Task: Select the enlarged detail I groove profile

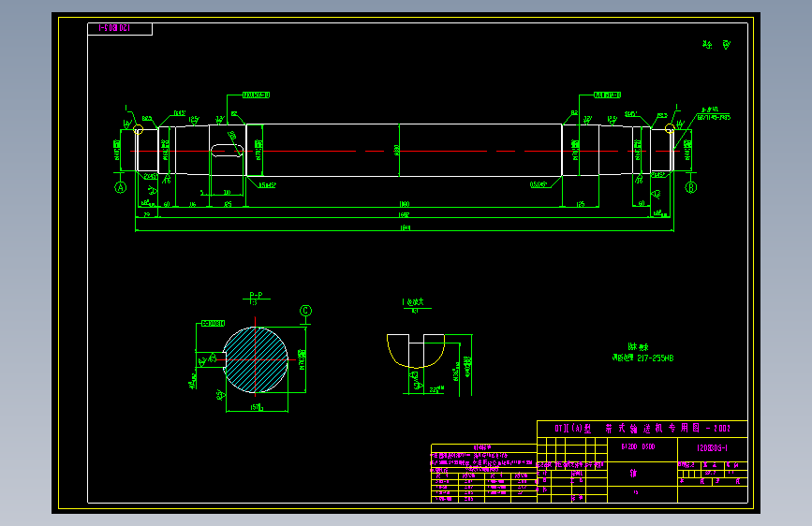Action: click(x=415, y=351)
